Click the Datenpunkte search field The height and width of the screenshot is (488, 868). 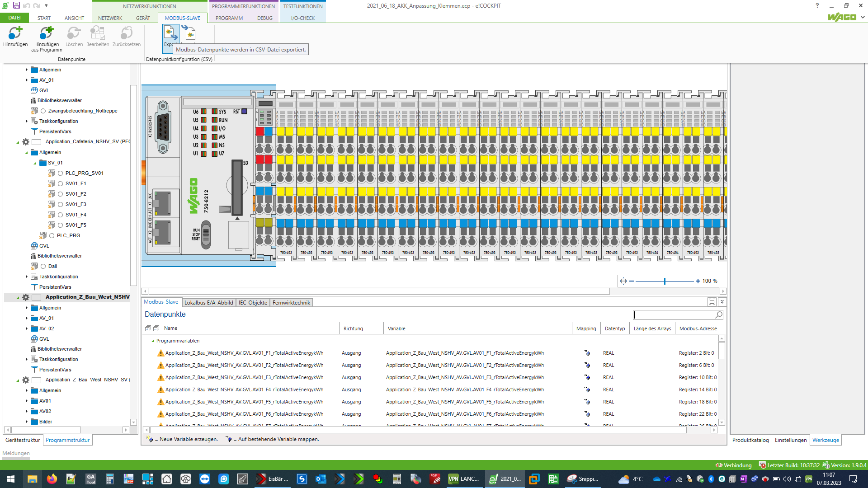[674, 314]
